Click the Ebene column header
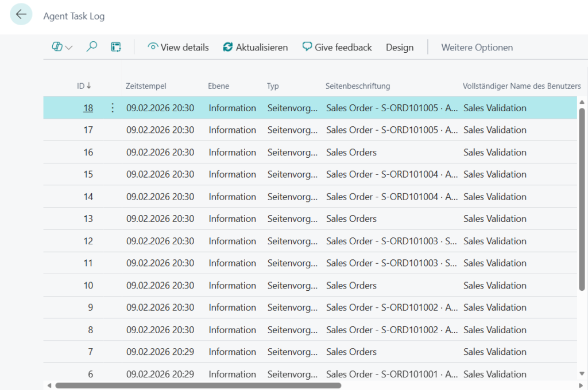This screenshot has height=390, width=588. pyautogui.click(x=218, y=86)
